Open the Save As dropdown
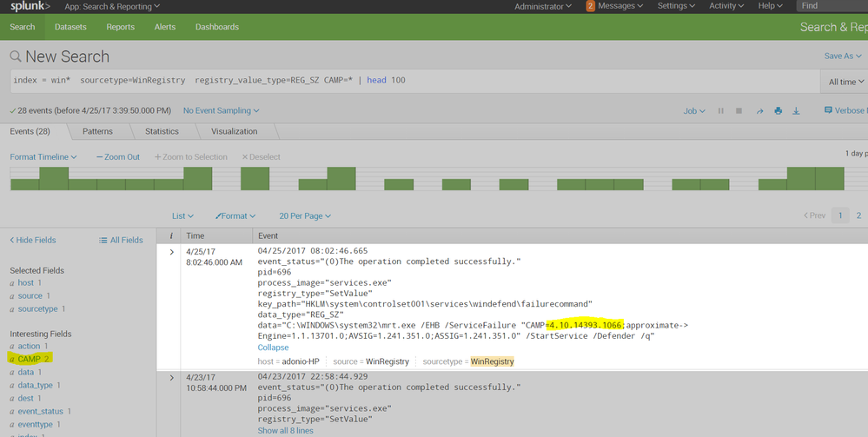 [x=843, y=56]
